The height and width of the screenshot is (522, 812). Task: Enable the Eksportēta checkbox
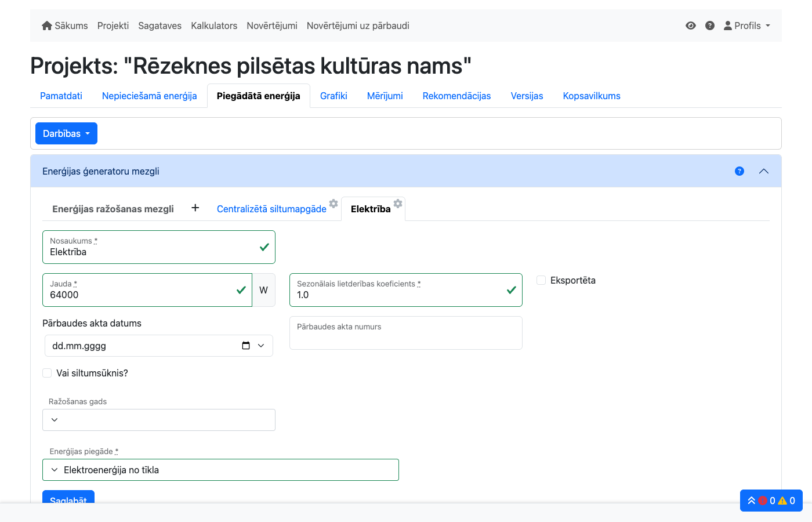coord(541,280)
